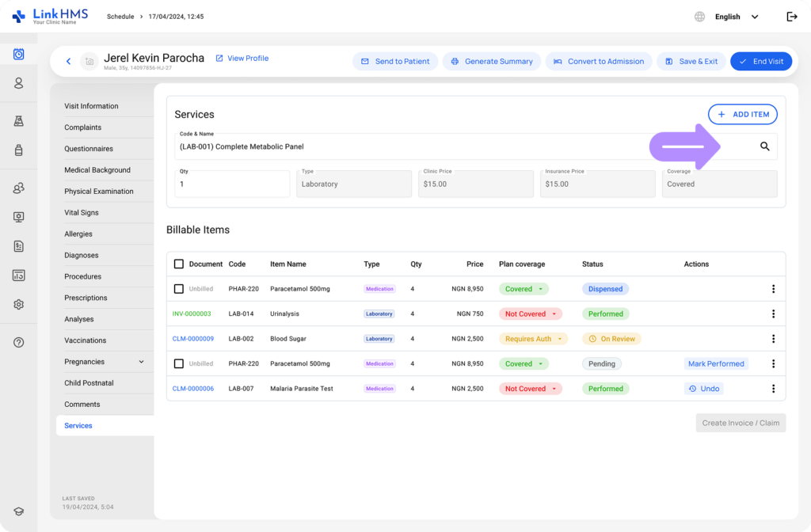Open Comments section

click(x=104, y=405)
